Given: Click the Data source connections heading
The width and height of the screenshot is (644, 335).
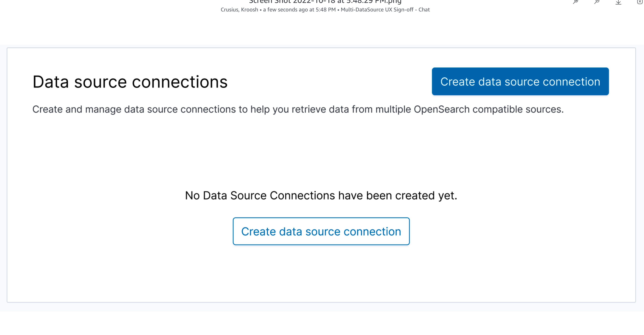Looking at the screenshot, I should [130, 81].
